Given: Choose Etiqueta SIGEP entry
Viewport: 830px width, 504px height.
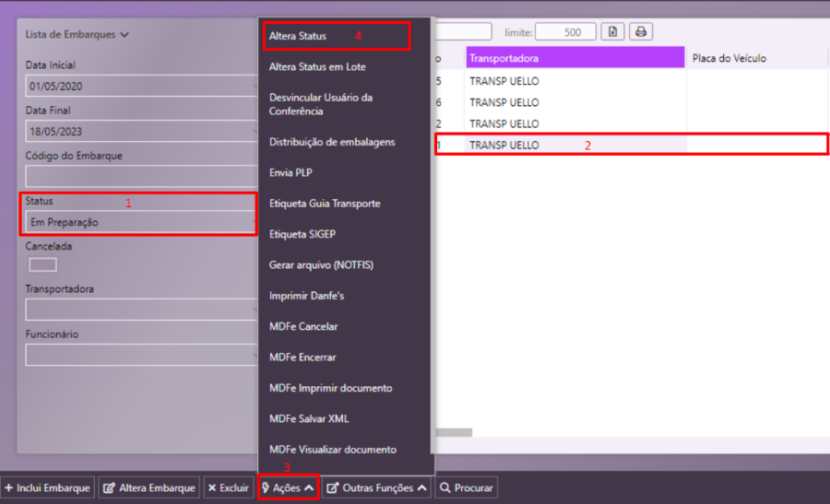Looking at the screenshot, I should point(302,234).
